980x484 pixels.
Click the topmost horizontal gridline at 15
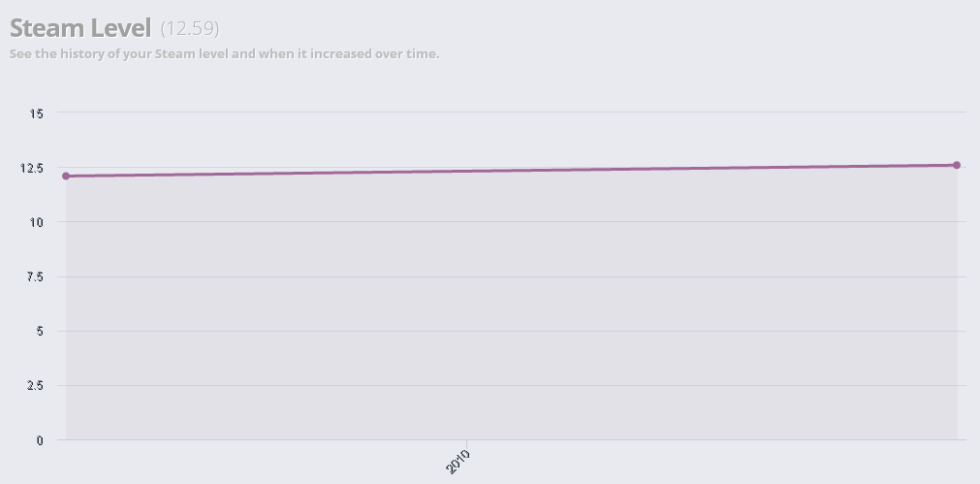[512, 113]
